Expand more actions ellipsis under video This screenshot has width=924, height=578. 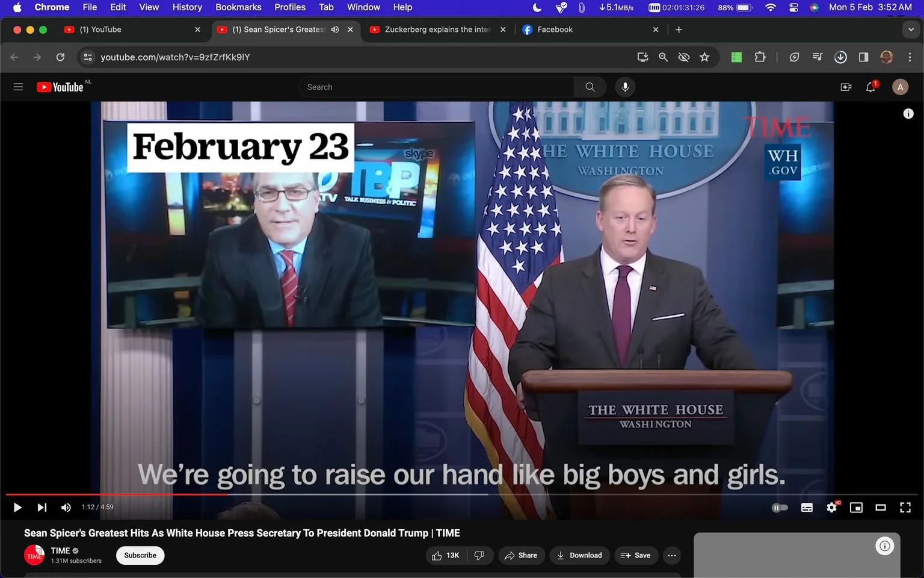672,555
